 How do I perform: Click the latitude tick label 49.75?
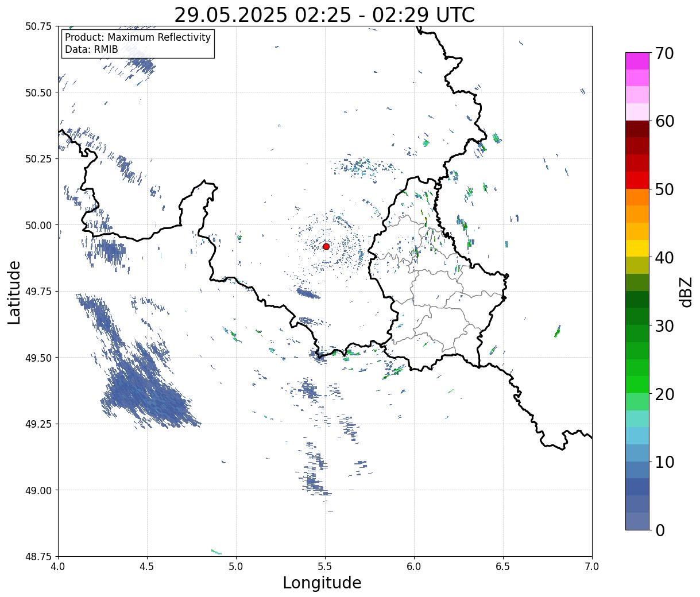pyautogui.click(x=38, y=292)
